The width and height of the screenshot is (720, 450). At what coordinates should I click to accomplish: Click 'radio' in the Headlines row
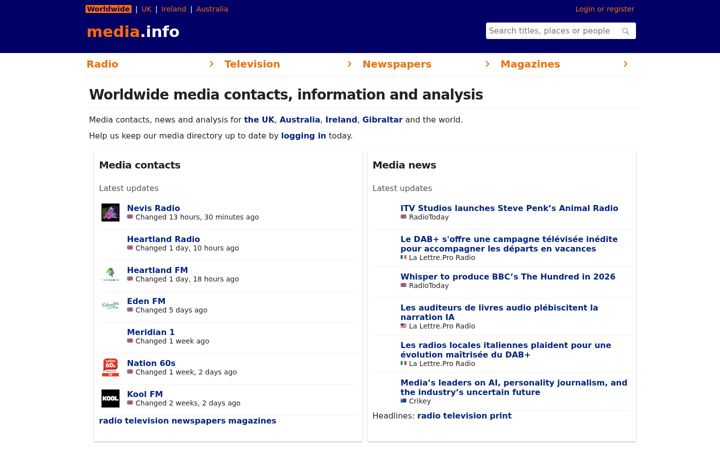[429, 416]
